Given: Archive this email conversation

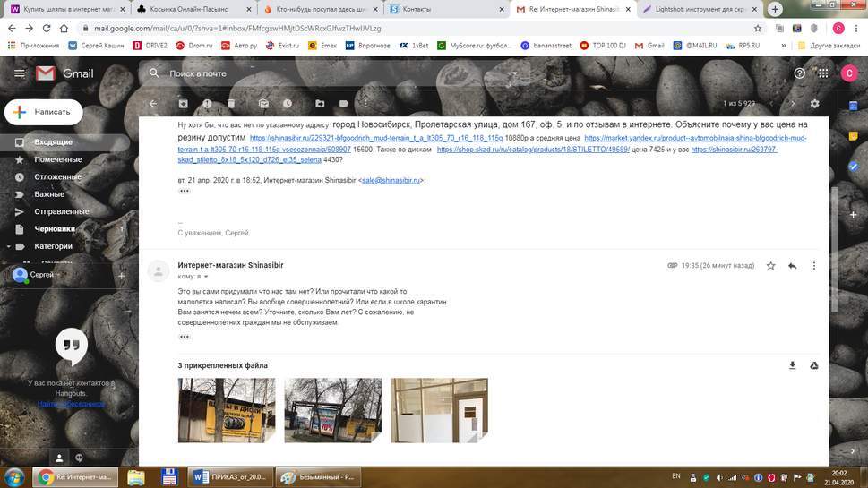Looking at the screenshot, I should pyautogui.click(x=184, y=104).
